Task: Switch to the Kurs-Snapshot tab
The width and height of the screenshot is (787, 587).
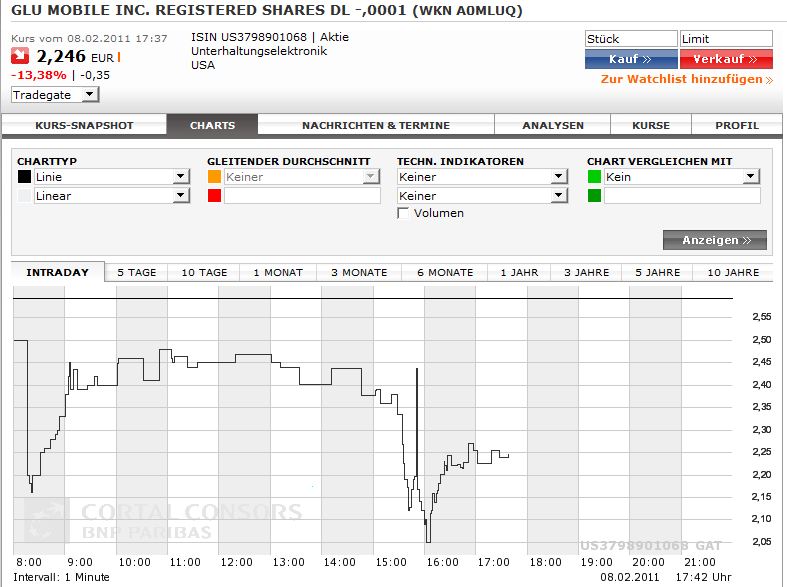Action: click(x=84, y=125)
